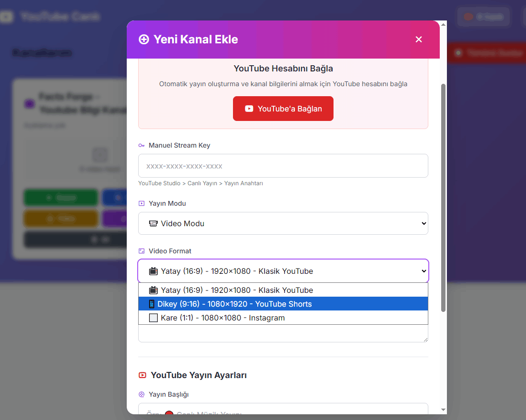Screen dimensions: 526x420
Task: Click the textarea resize handle below dropdown list
Action: (x=425, y=340)
